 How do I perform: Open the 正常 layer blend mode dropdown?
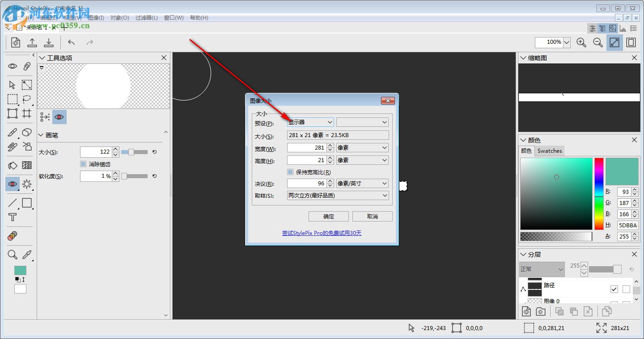click(542, 269)
